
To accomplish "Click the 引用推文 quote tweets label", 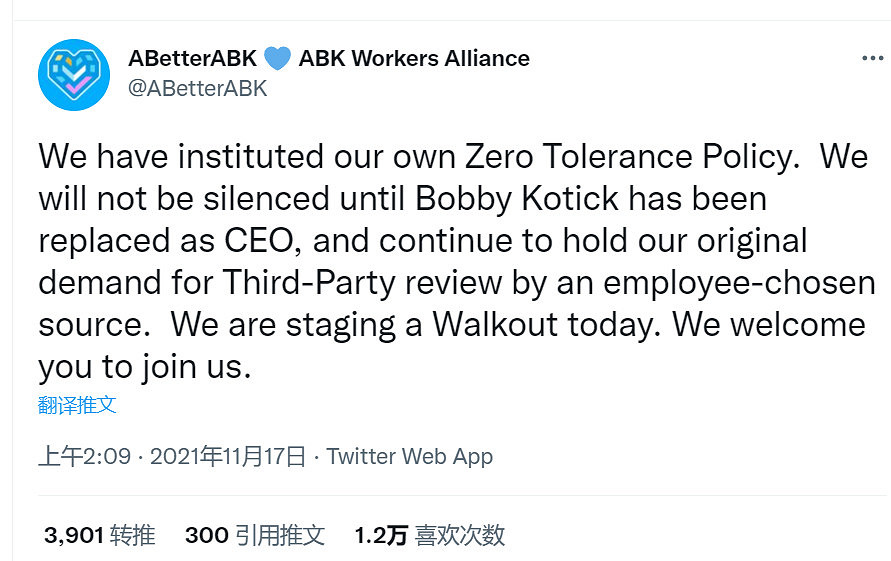I will pos(280,535).
